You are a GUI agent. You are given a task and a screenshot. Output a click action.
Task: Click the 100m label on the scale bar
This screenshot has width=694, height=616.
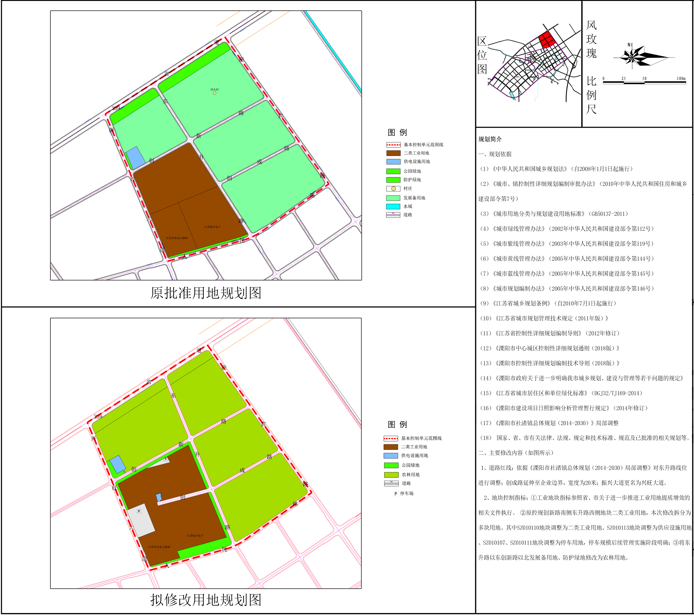tap(681, 78)
